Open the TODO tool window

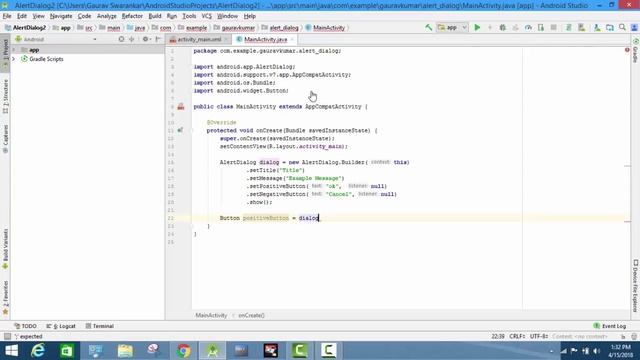point(25,326)
